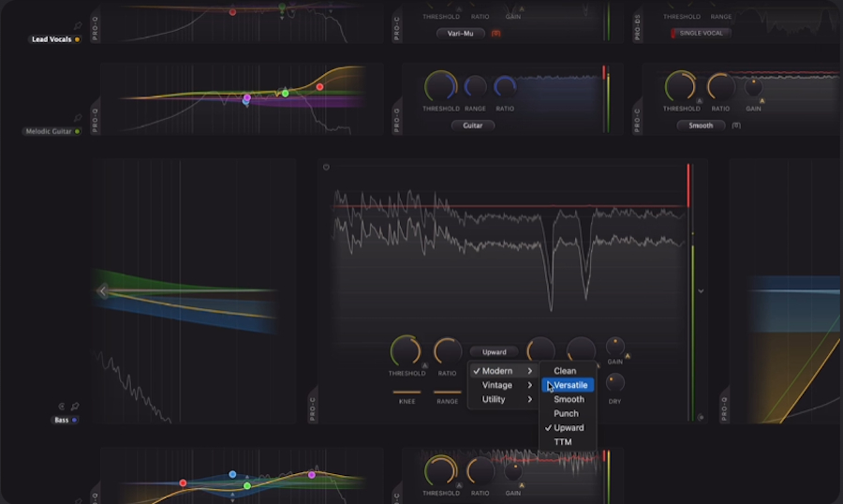843x504 pixels.
Task: Pick the Smooth style option
Action: tap(569, 399)
